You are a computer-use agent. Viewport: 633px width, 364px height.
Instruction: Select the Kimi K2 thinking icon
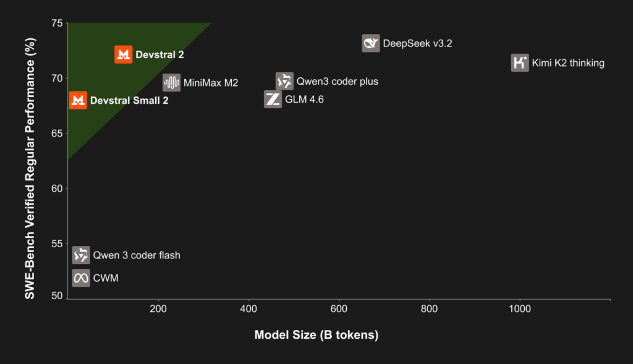[520, 62]
